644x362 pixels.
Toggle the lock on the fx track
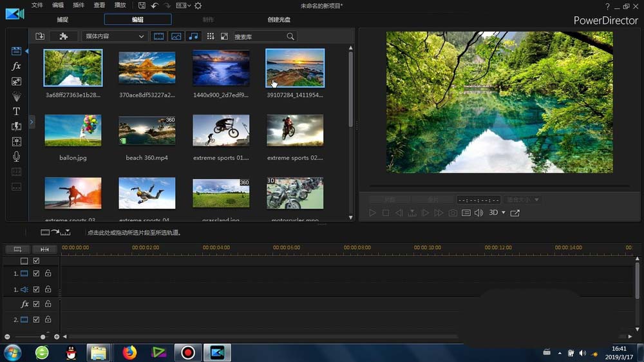[x=48, y=304]
